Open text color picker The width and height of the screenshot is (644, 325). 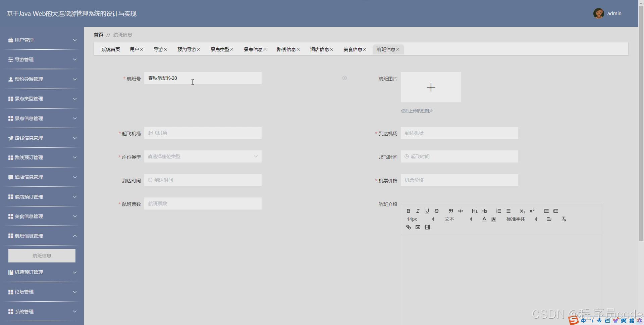point(484,219)
